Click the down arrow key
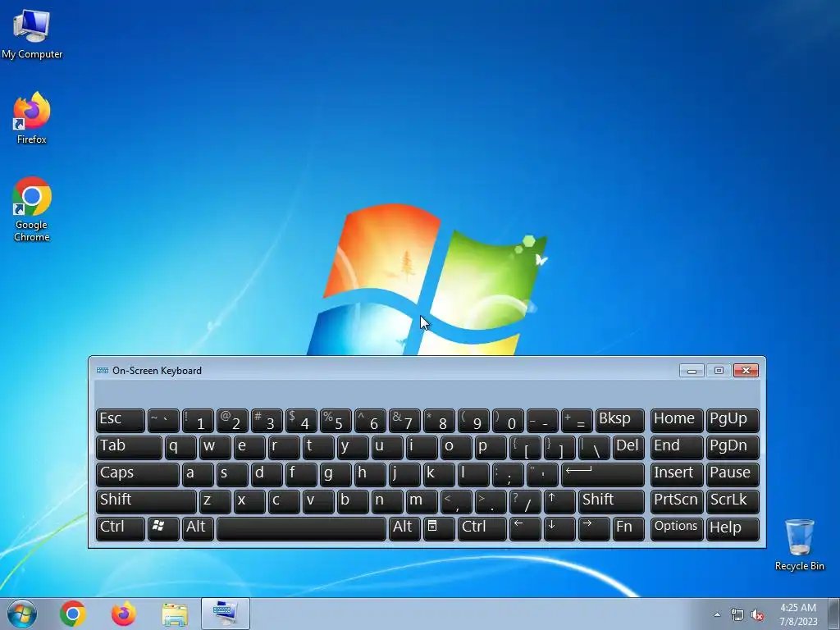Screen dimensions: 840x630 pyautogui.click(x=559, y=528)
